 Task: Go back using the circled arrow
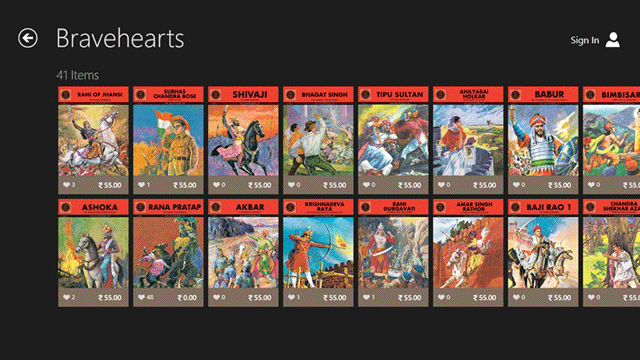28,38
